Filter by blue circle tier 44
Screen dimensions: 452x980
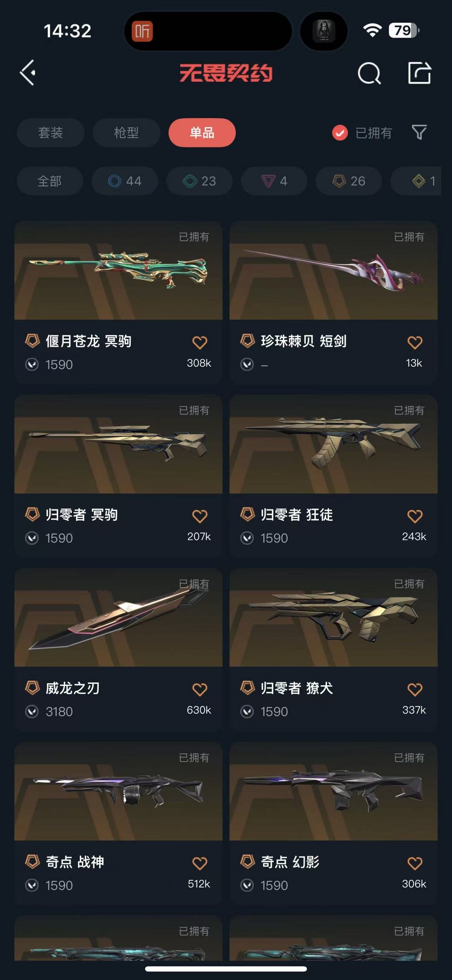click(125, 181)
